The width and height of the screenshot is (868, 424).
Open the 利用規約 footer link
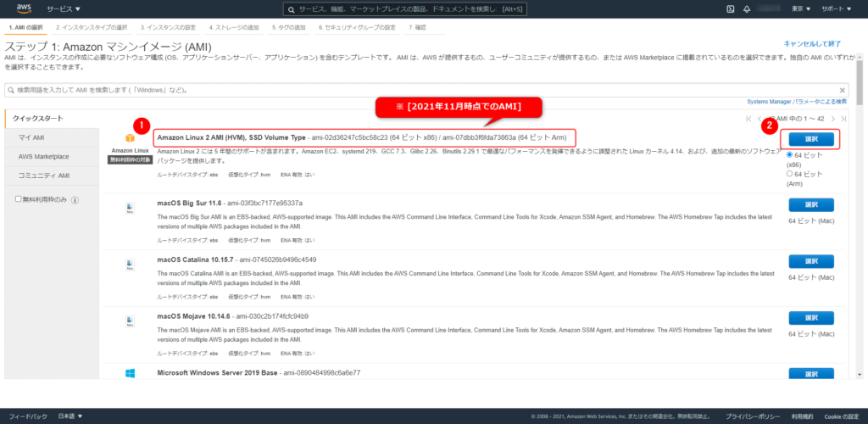(x=802, y=416)
